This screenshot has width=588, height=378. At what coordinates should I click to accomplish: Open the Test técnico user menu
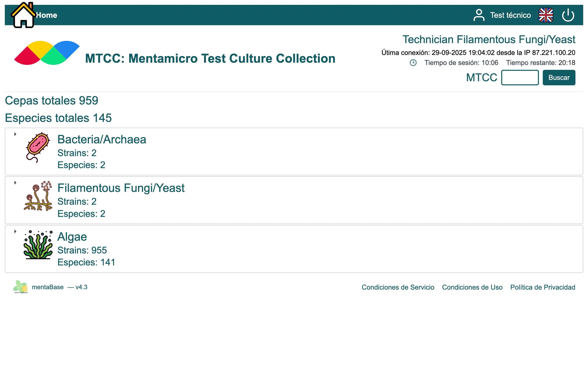[x=510, y=15]
